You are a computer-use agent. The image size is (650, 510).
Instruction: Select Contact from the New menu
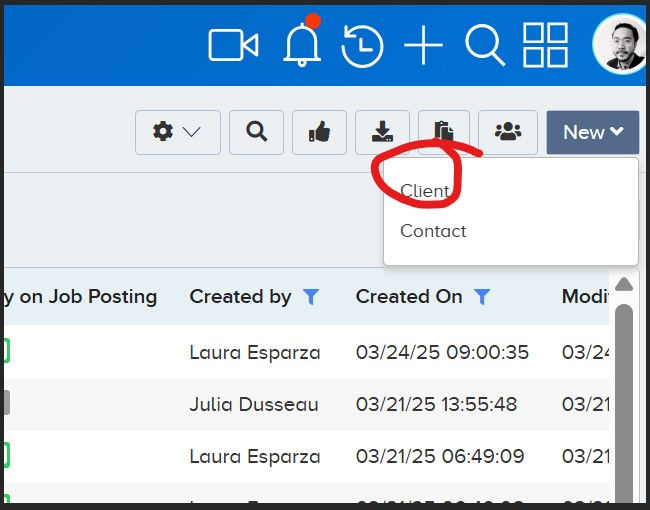(433, 231)
